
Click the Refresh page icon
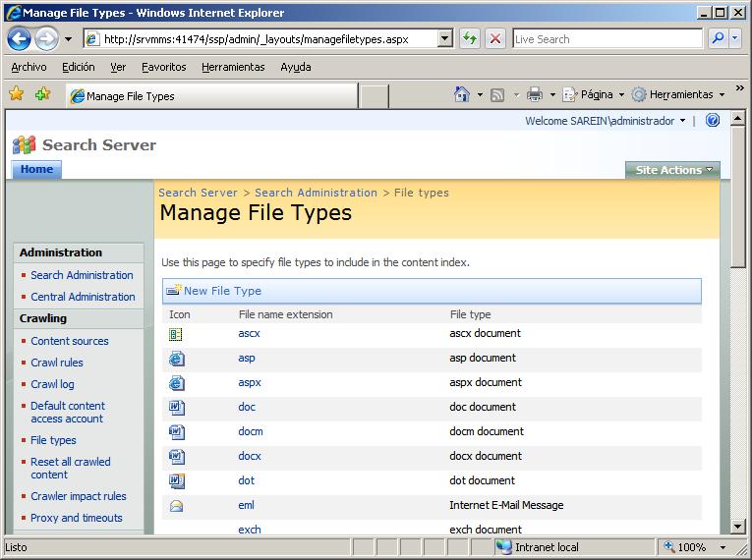[x=470, y=39]
